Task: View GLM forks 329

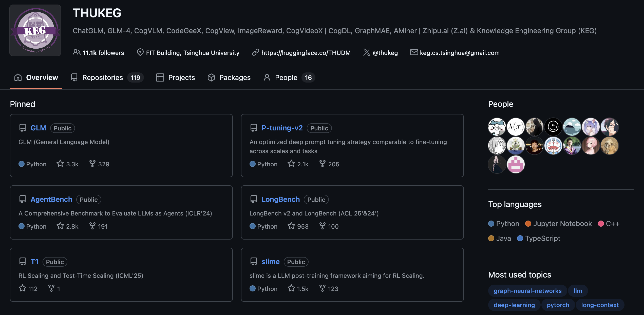Action: 99,164
